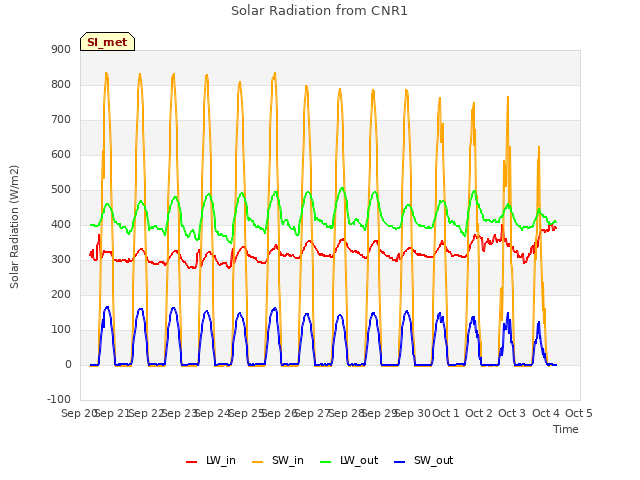Screen dimensions: 640x480
Task: Click the Oct 3 x-axis label
Action: pyautogui.click(x=512, y=413)
